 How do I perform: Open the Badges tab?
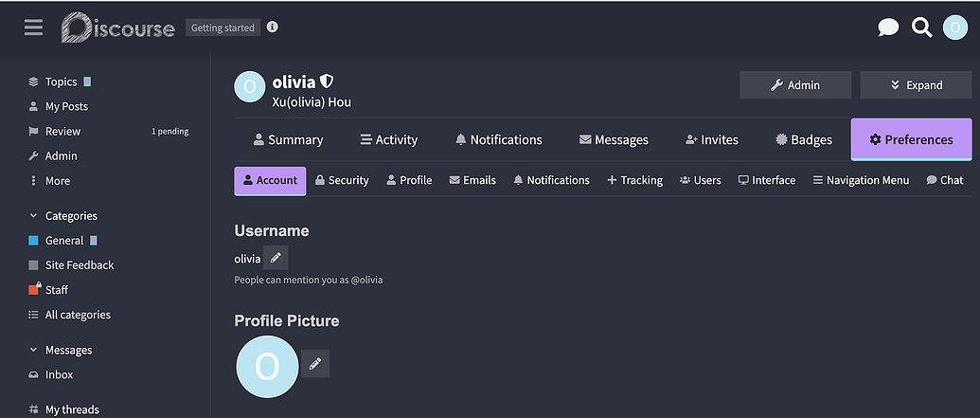pos(803,139)
